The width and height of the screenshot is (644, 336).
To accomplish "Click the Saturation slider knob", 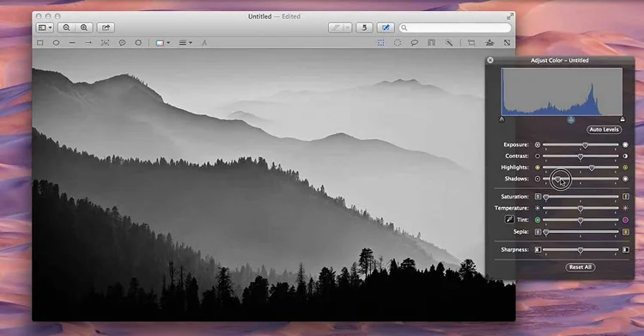I will pyautogui.click(x=546, y=198).
